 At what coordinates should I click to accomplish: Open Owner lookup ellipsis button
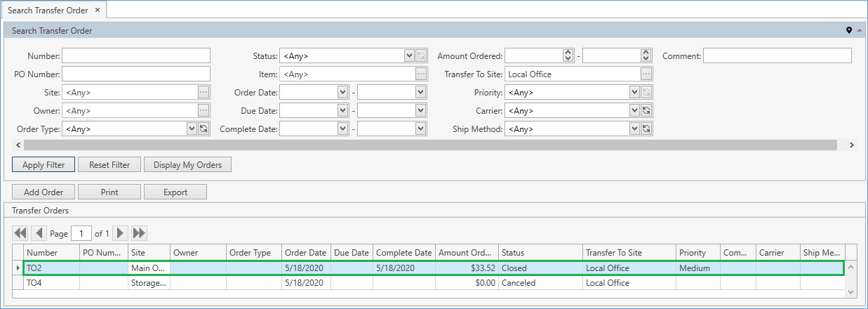tap(203, 110)
